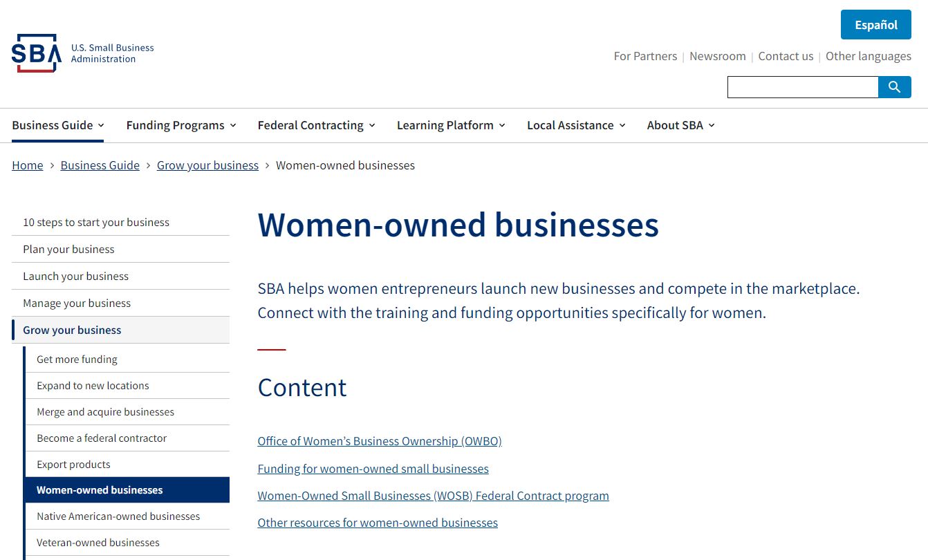This screenshot has height=560, width=928.
Task: Open the Local Assistance menu
Action: [x=576, y=125]
